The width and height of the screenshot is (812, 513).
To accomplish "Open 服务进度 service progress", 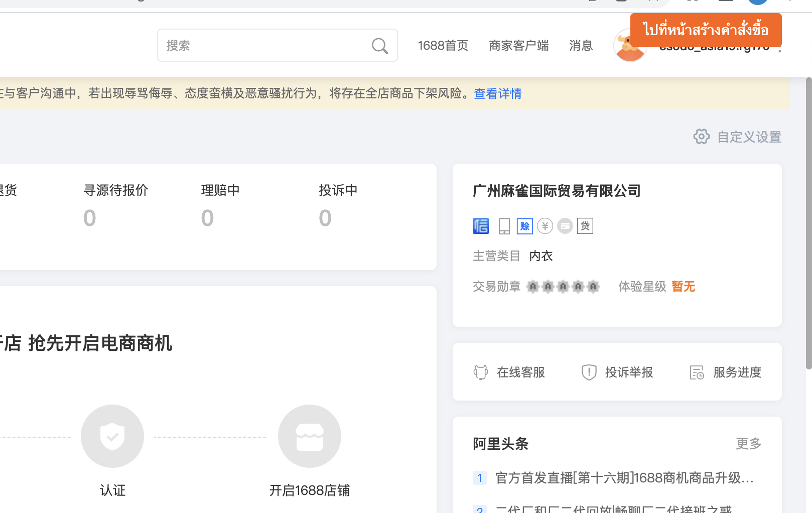I will point(738,372).
